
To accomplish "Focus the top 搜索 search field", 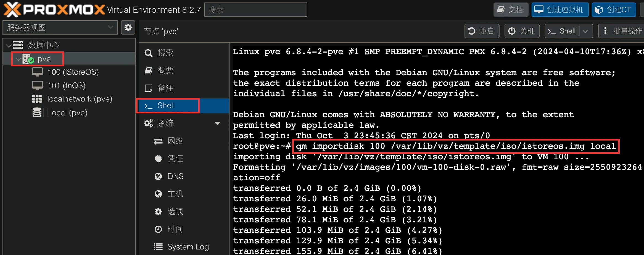I will 256,10.
